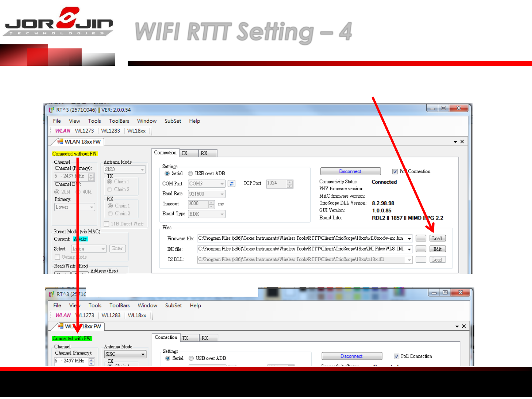This screenshot has width=532, height=399.
Task: Click the TCP Port 1024 stepper arrows
Action: click(290, 184)
